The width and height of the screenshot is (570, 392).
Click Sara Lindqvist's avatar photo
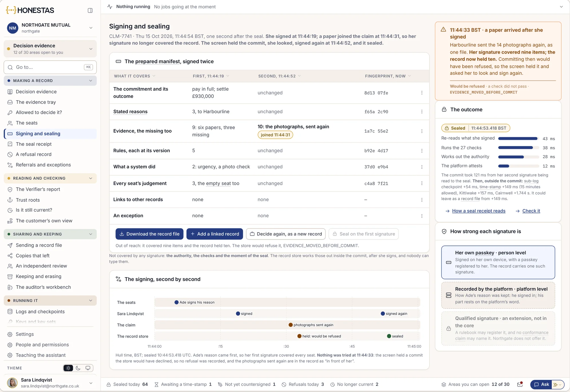tap(12, 383)
